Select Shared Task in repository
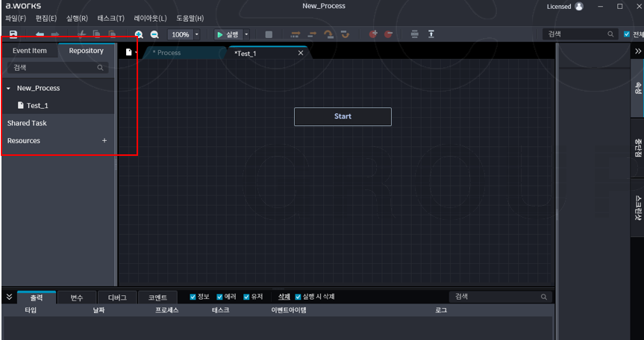 click(x=27, y=123)
